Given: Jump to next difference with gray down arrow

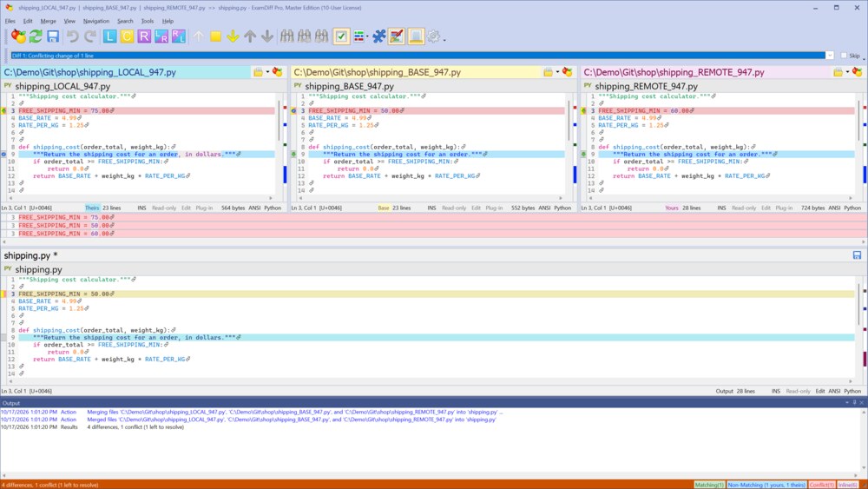Looking at the screenshot, I should click(x=266, y=36).
